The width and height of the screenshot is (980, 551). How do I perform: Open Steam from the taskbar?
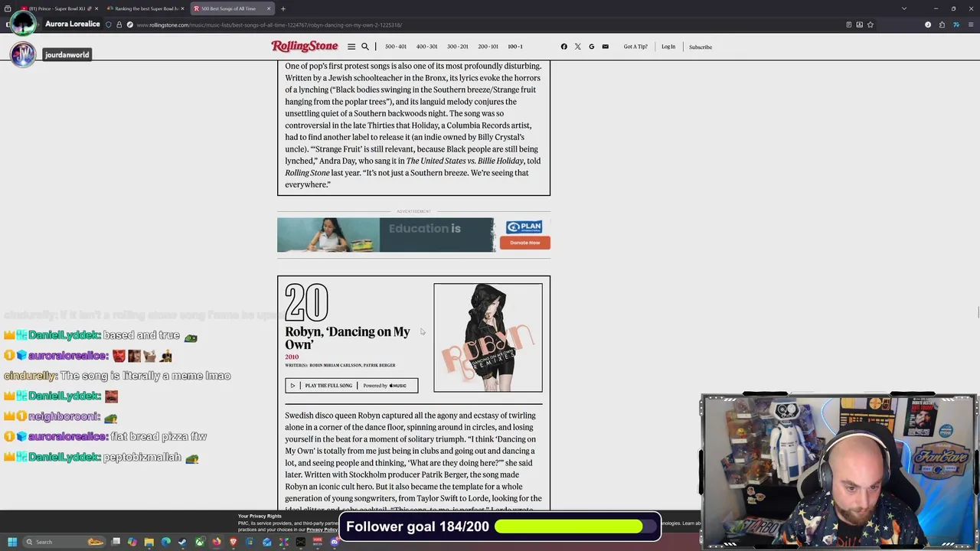point(182,542)
